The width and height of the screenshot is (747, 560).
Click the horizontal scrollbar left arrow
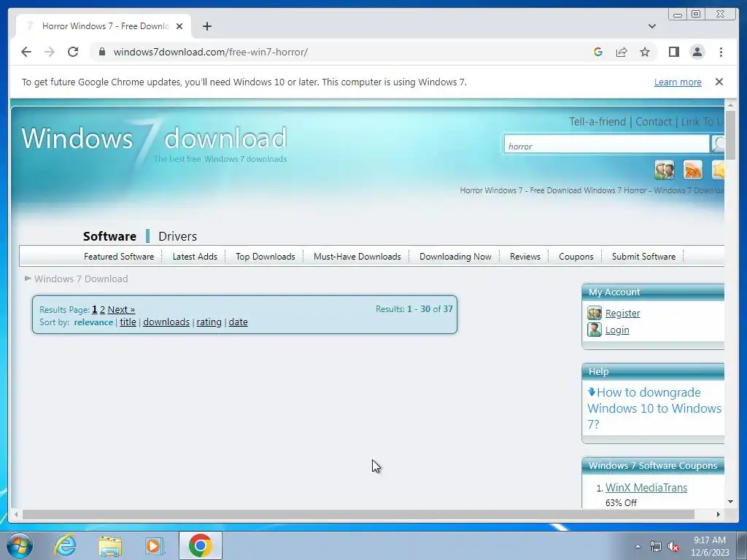[16, 514]
